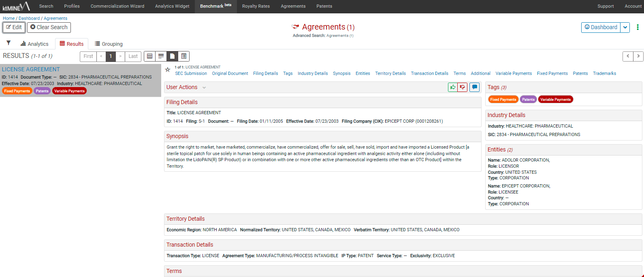Select the LICENSE AGREEMENT result title
Viewport: 644px width, 277px height.
31,69
